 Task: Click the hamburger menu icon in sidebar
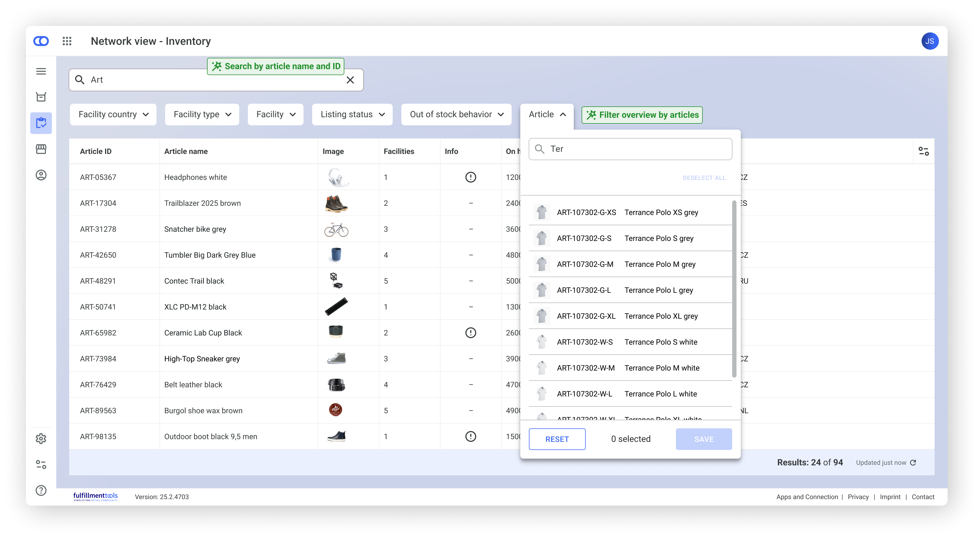coord(41,72)
